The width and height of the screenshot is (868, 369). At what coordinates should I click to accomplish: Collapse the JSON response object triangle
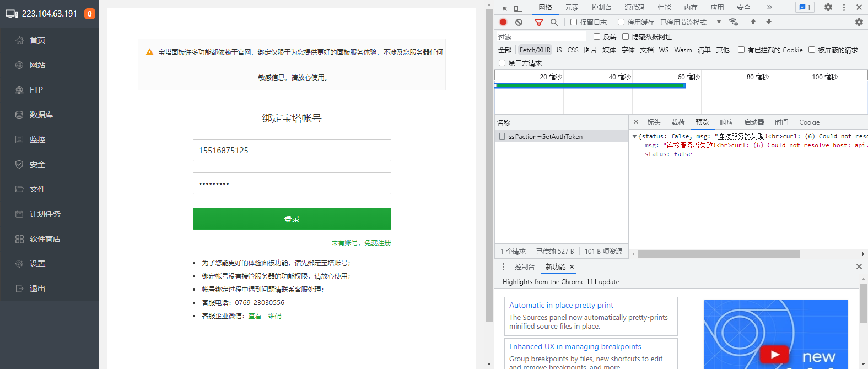pos(634,136)
